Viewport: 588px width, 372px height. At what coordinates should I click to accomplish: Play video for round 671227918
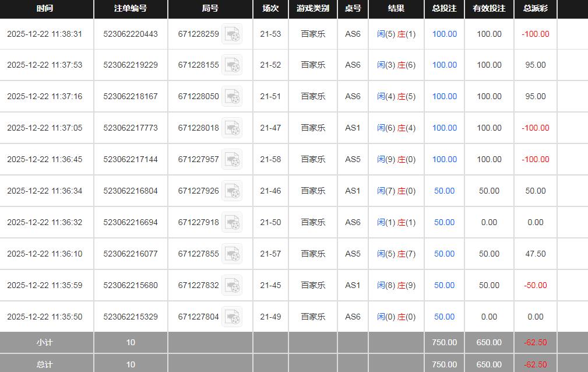[233, 223]
